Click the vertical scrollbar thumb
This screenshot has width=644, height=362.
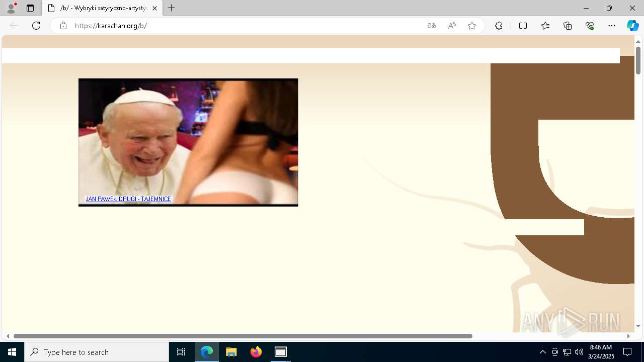tap(638, 60)
